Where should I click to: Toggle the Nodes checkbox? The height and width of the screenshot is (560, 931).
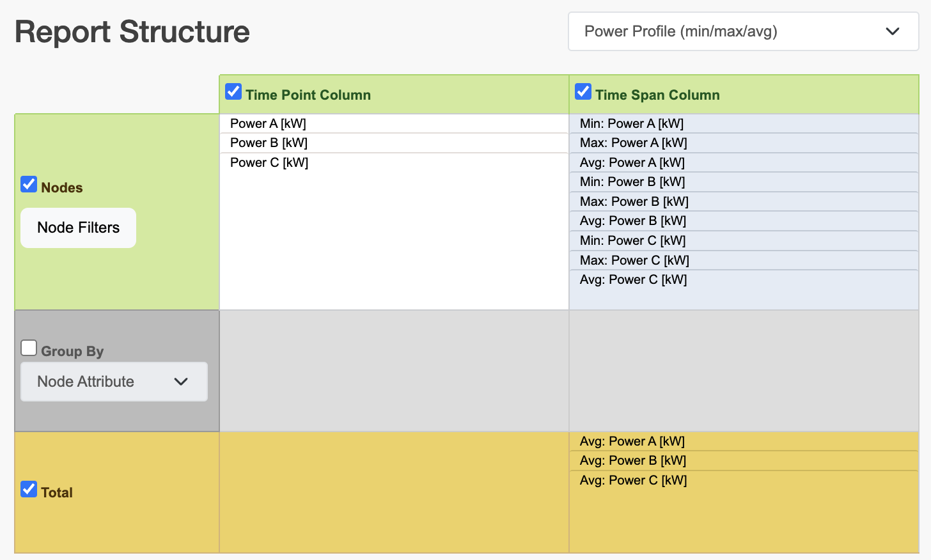click(x=29, y=185)
